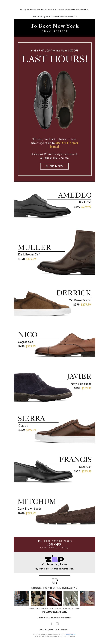Open the last Instagram photo thumbnail
Screen dimensions: 109x644
[x=87, y=598]
